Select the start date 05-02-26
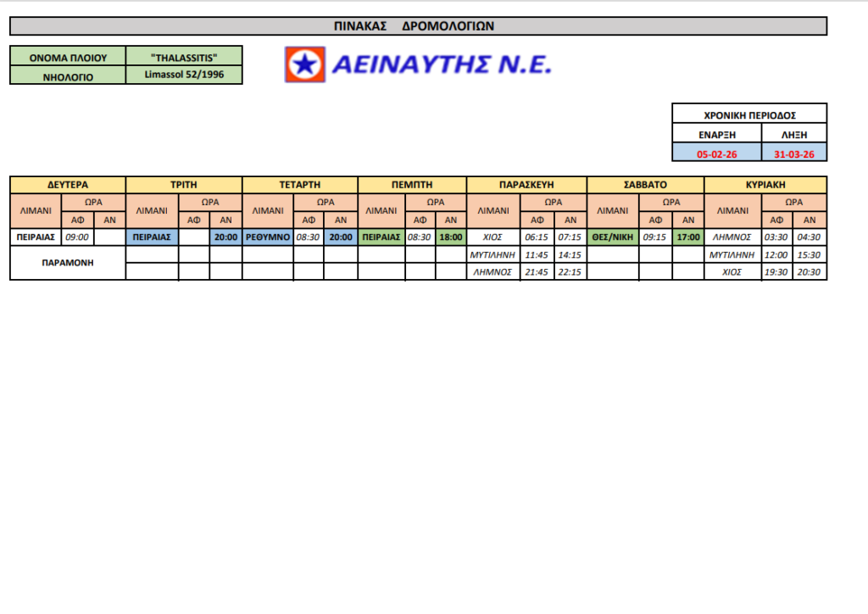The width and height of the screenshot is (868, 614). [x=717, y=153]
